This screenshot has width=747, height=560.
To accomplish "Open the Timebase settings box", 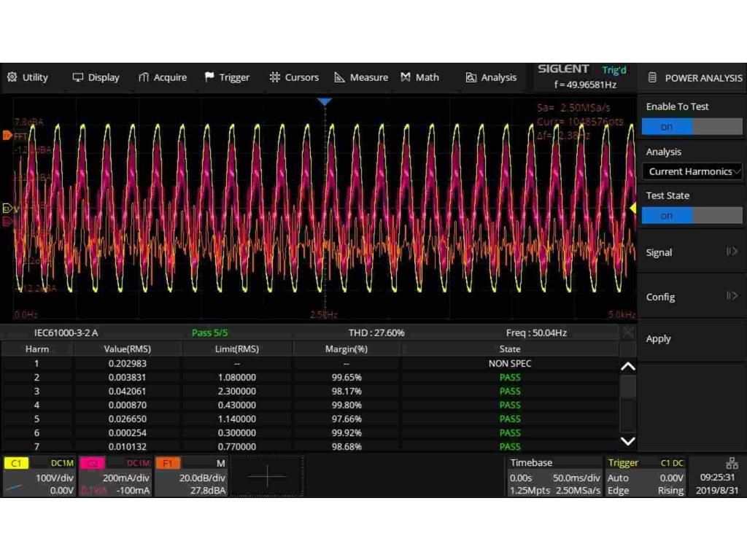I will tap(555, 476).
